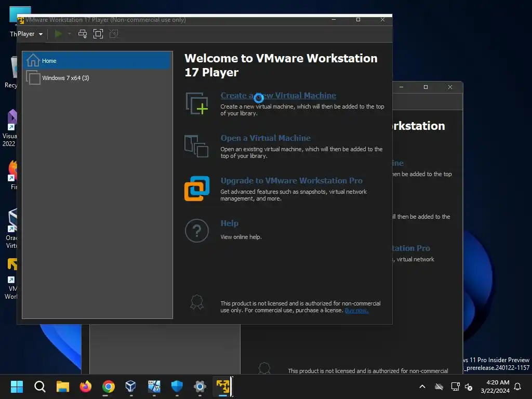Click the Windows 7 x64 (3) VM icon
Image resolution: width=532 pixels, height=399 pixels.
(33, 78)
